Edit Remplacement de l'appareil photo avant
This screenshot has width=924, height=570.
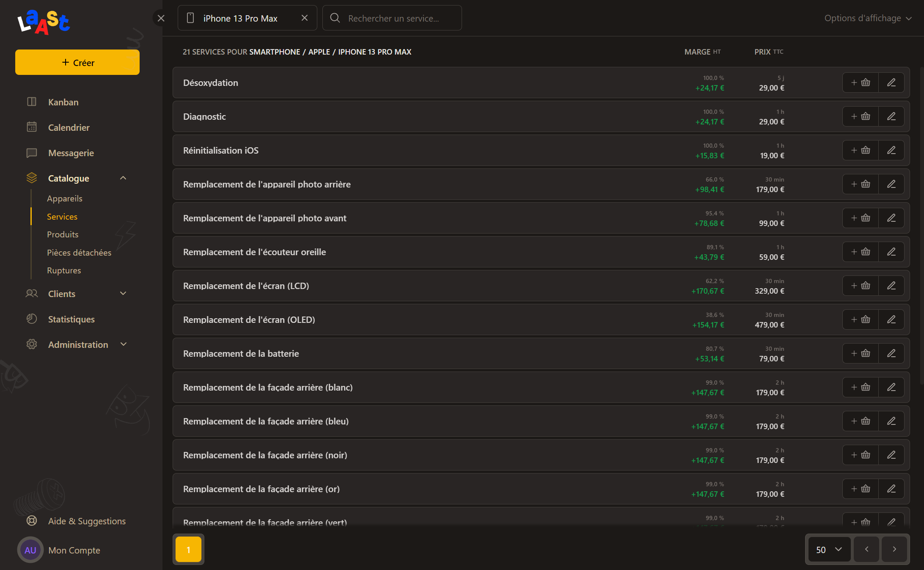(891, 218)
